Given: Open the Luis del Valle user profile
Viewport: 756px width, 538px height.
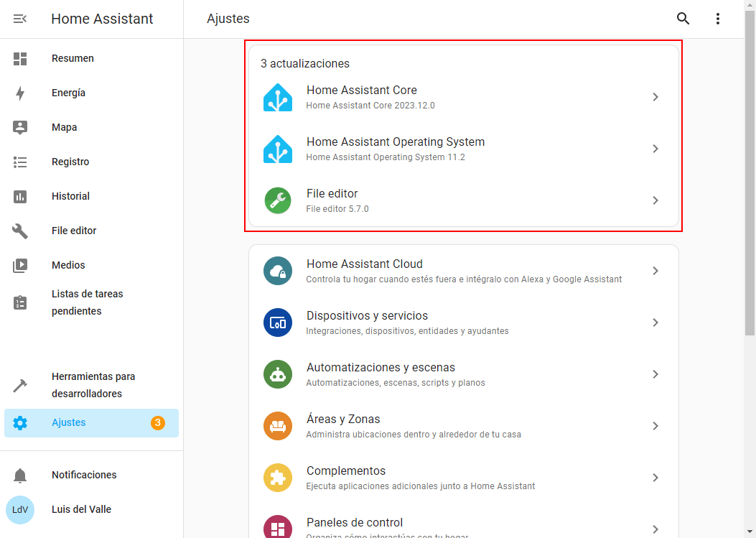Looking at the screenshot, I should click(81, 509).
